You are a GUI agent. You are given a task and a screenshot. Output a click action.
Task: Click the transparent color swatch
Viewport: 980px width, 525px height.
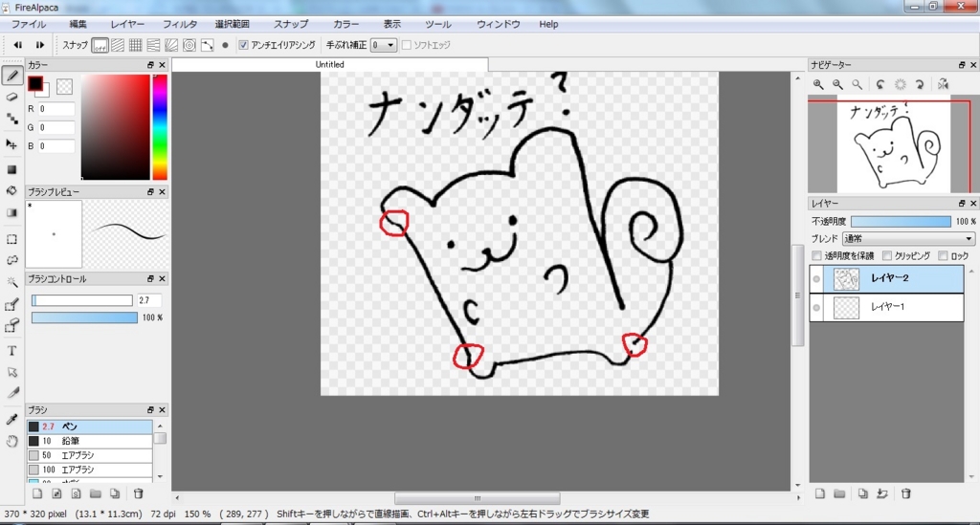[x=64, y=87]
